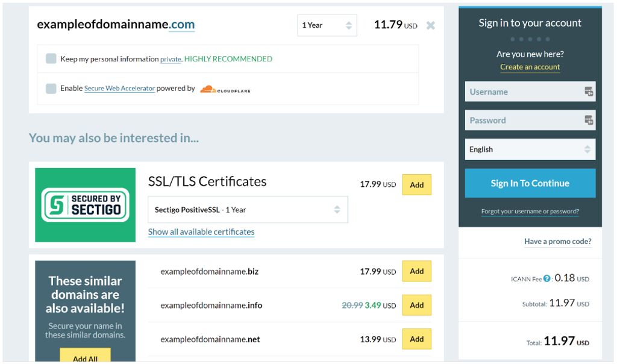Enable keeping personal information private
617x364 pixels.
(x=51, y=58)
